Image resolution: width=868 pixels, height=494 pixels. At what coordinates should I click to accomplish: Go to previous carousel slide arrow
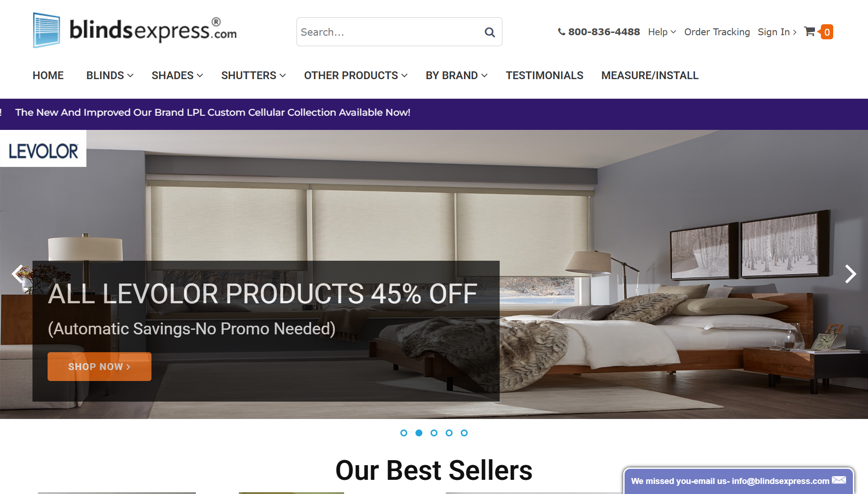tap(17, 274)
